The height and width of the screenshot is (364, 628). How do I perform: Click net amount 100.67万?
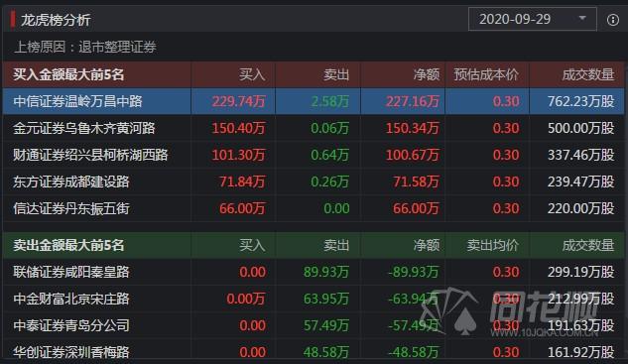coord(413,155)
